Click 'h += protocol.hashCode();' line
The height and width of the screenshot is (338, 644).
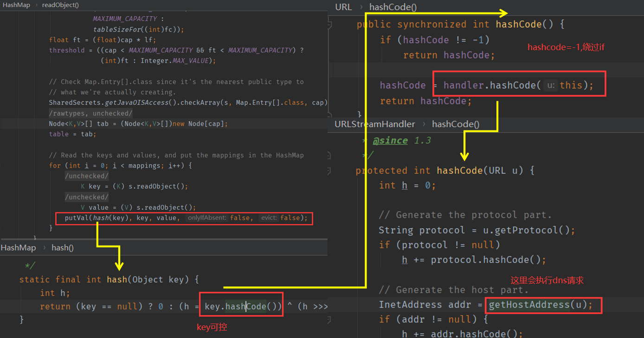(x=474, y=260)
